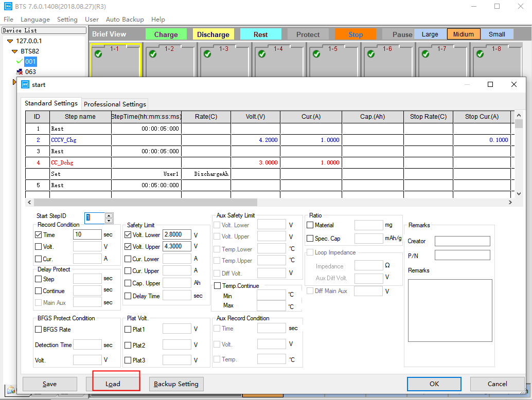Select Small channel view size

point(496,34)
